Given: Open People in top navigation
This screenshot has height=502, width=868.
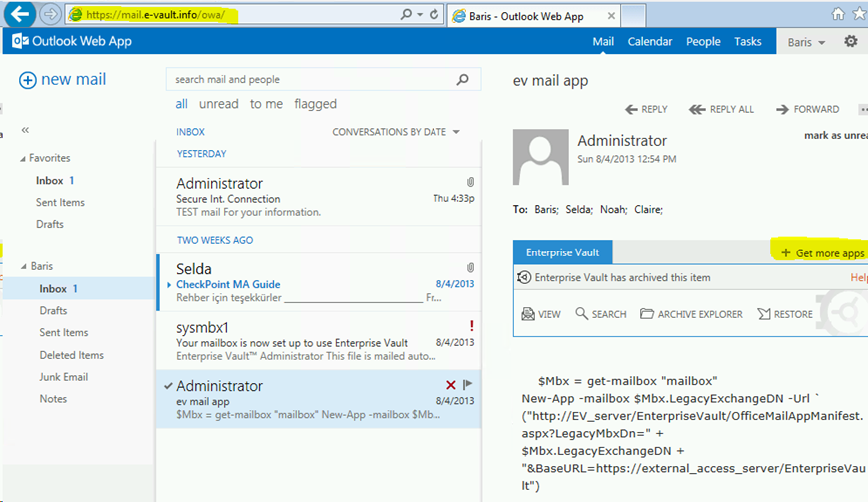Looking at the screenshot, I should pyautogui.click(x=703, y=42).
